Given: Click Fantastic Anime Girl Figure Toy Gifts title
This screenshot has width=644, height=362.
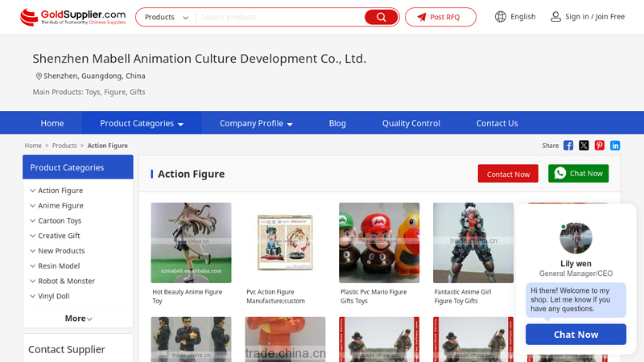Looking at the screenshot, I should tap(463, 296).
